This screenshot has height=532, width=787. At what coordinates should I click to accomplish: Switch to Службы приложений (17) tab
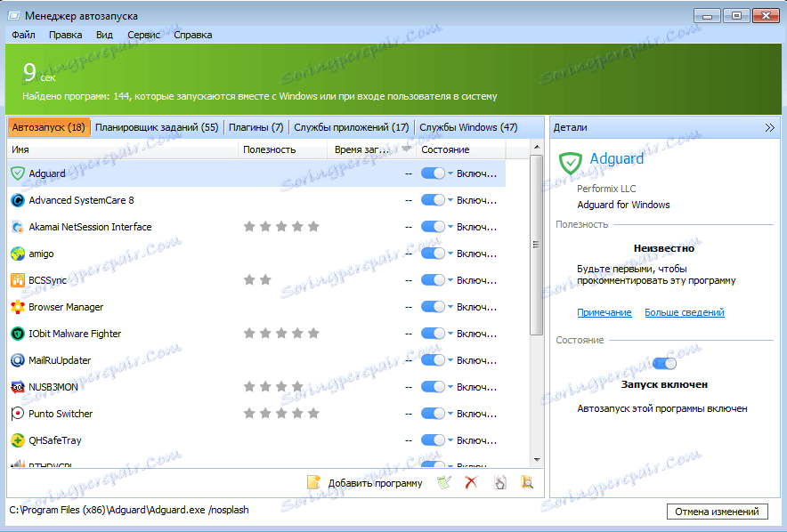[352, 127]
